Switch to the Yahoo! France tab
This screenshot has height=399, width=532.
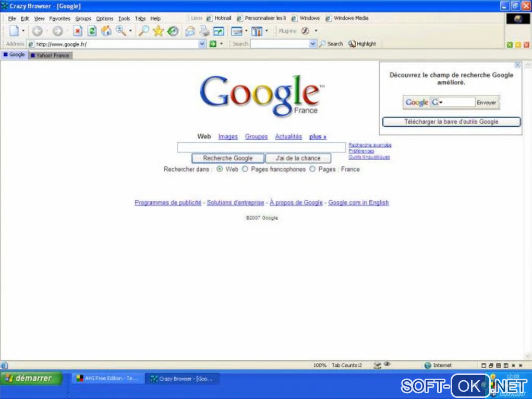pos(50,55)
